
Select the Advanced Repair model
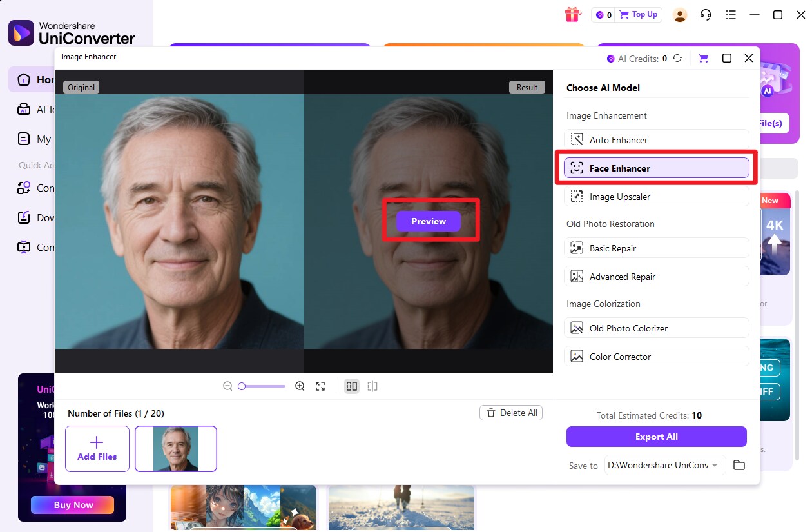657,277
